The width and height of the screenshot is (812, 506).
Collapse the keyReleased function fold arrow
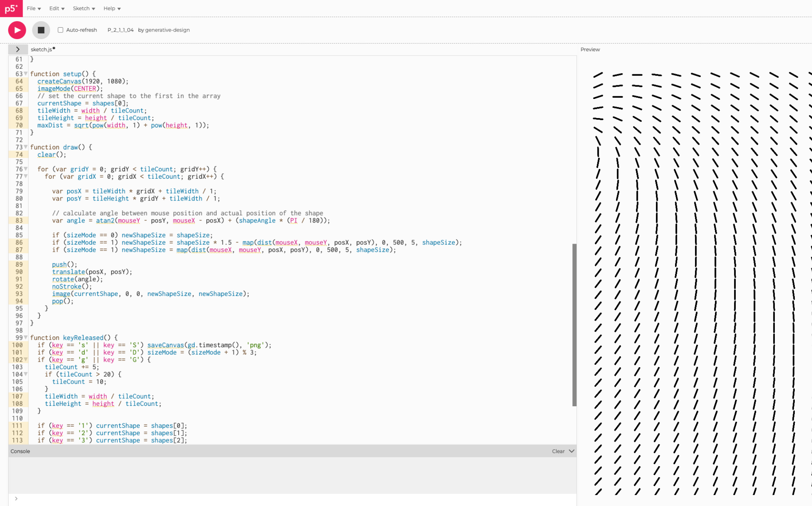pyautogui.click(x=26, y=337)
